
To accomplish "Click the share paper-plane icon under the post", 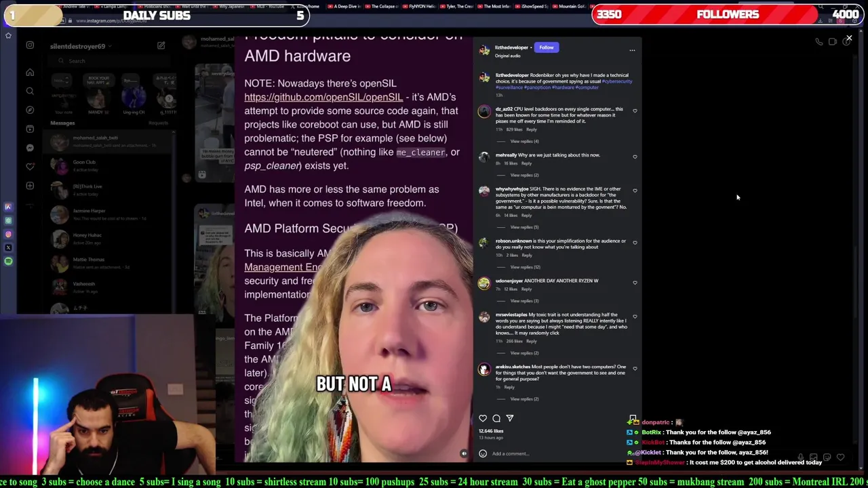I will 510,418.
